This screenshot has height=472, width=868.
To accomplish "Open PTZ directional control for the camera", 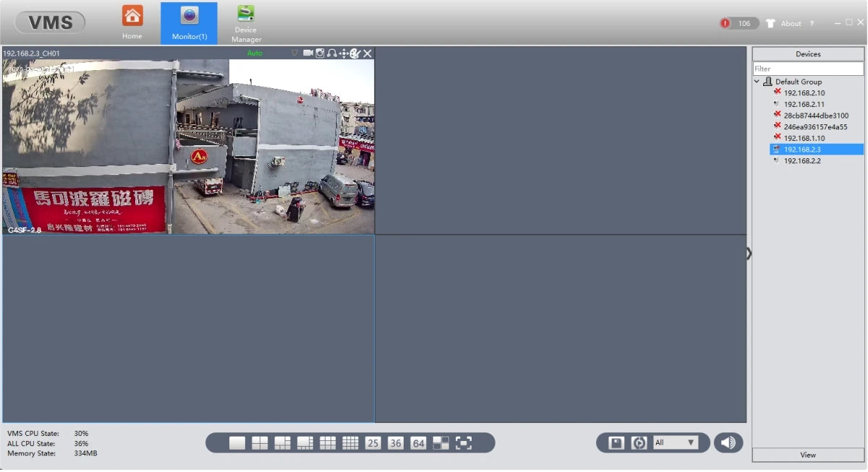I will coord(344,53).
